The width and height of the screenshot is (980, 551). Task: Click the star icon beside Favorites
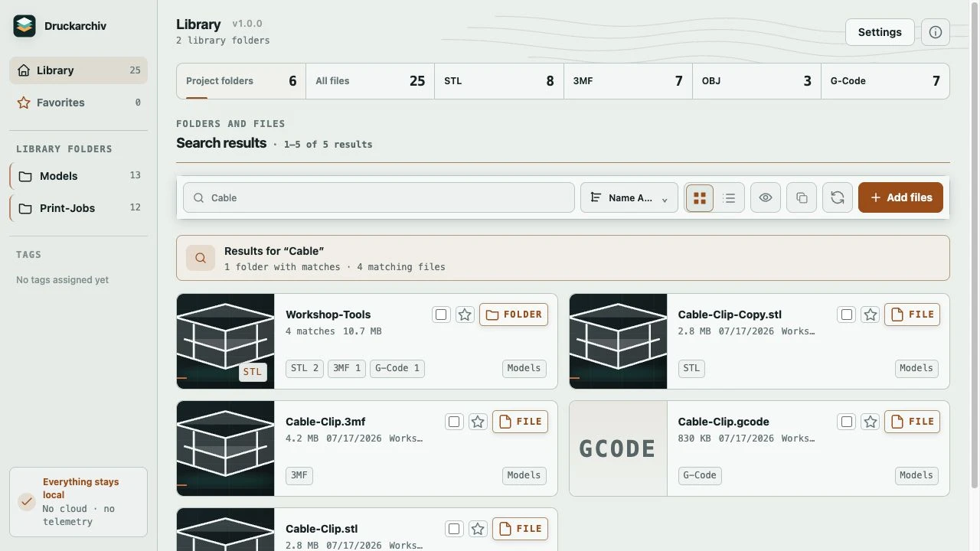click(x=24, y=103)
